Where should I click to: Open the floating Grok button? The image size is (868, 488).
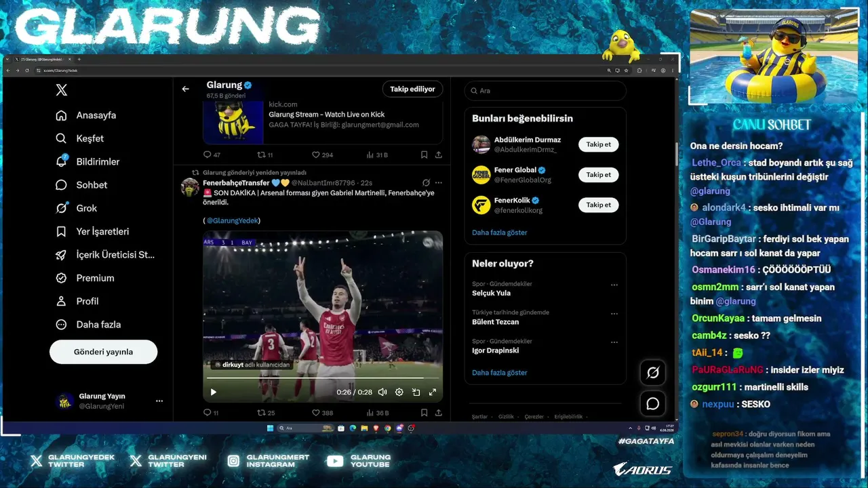(x=653, y=372)
